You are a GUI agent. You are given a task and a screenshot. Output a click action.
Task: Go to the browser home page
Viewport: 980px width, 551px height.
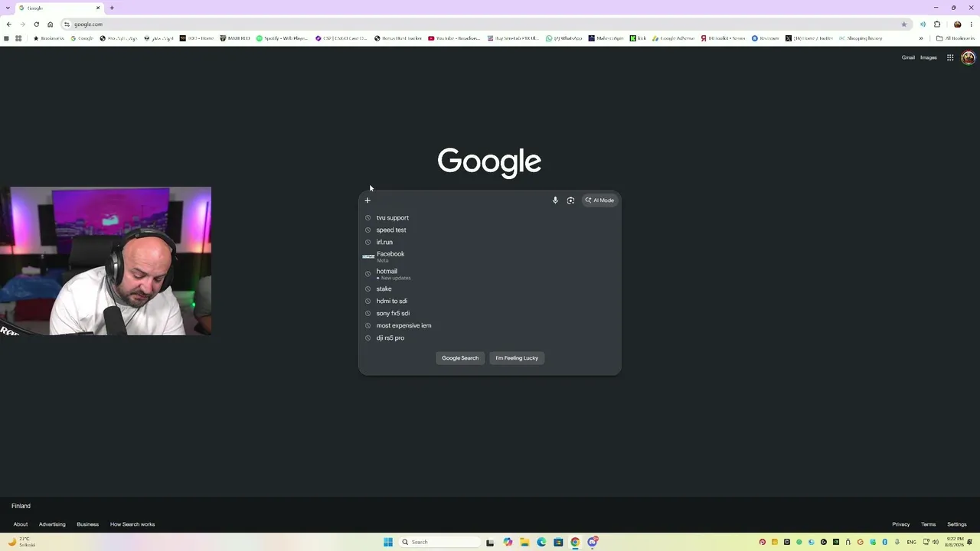click(51, 24)
